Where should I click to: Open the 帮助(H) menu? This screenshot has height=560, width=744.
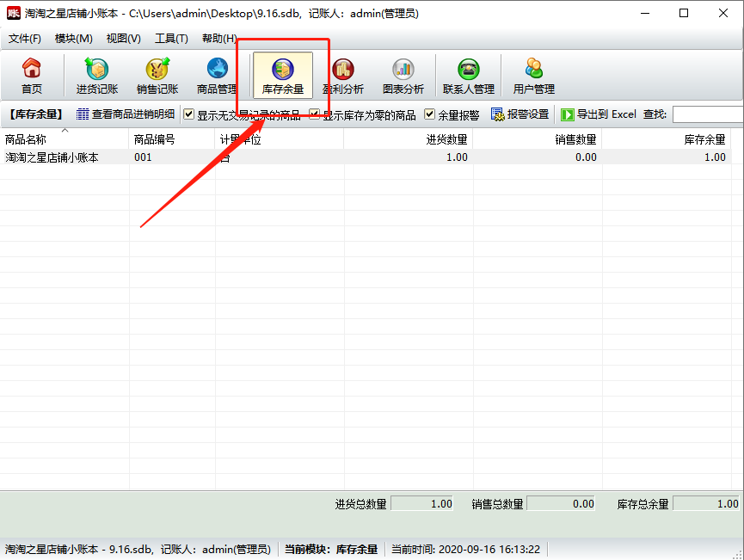point(219,39)
